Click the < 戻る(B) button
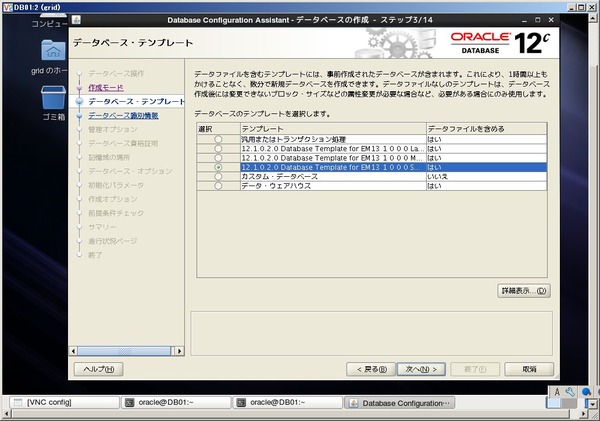Image resolution: width=600 pixels, height=421 pixels. pos(371,369)
